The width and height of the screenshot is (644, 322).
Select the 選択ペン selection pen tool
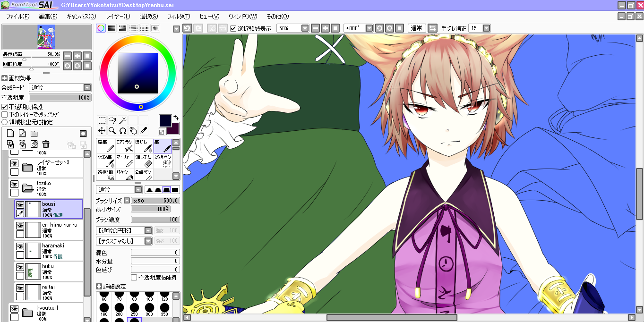(163, 161)
